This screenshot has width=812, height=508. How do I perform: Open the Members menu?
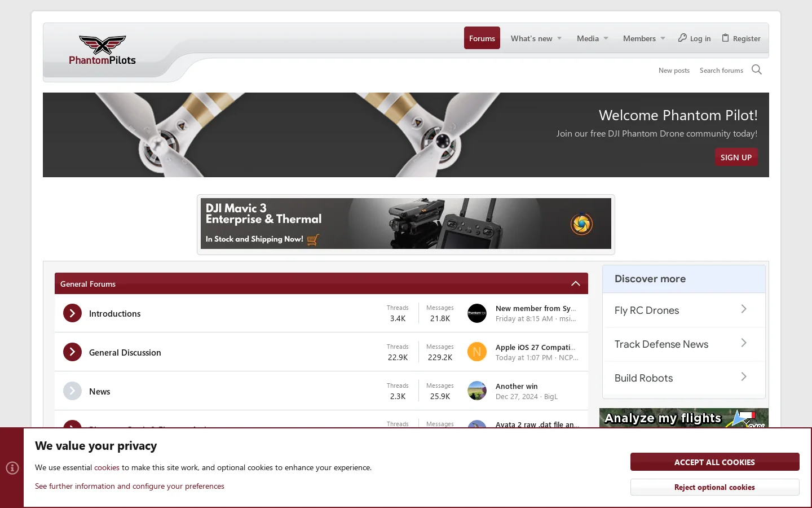(x=639, y=38)
